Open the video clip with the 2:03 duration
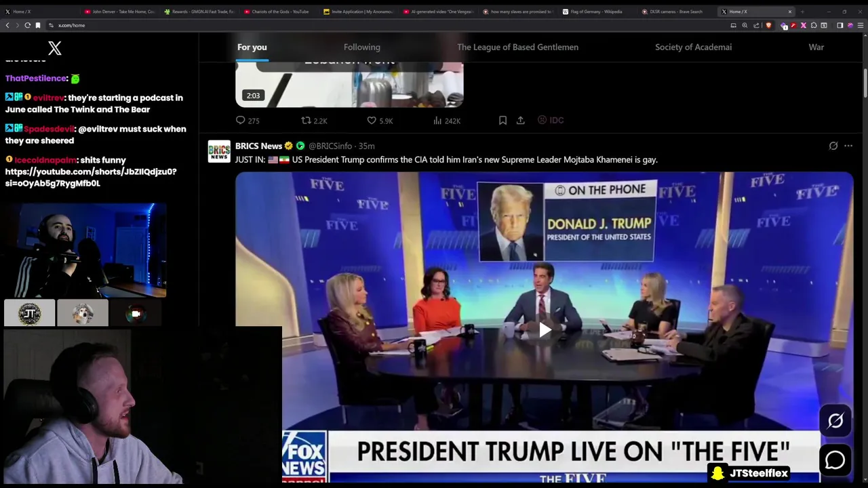 pyautogui.click(x=349, y=84)
